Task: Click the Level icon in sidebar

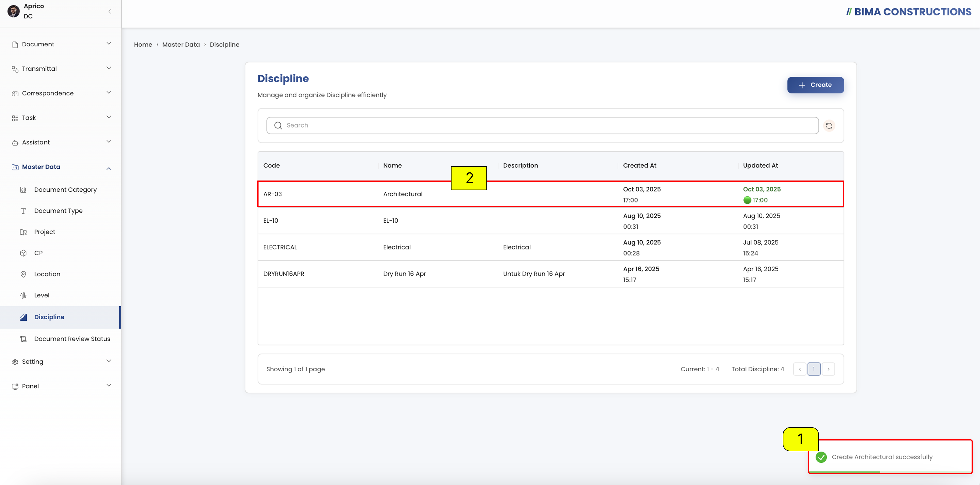Action: [23, 295]
